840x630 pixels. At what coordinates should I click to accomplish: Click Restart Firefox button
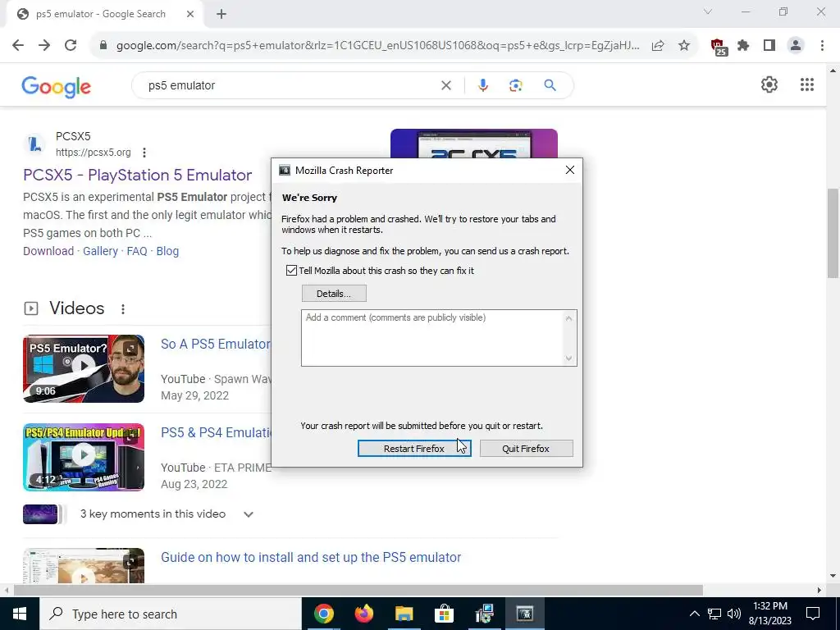click(x=414, y=449)
